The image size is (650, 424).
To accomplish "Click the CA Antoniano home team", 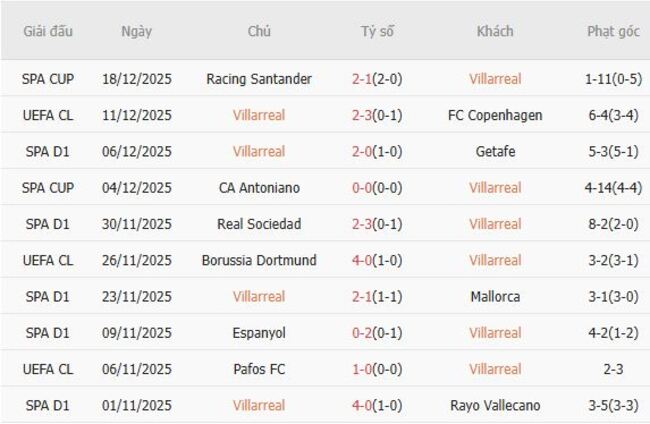I will 259,188.
